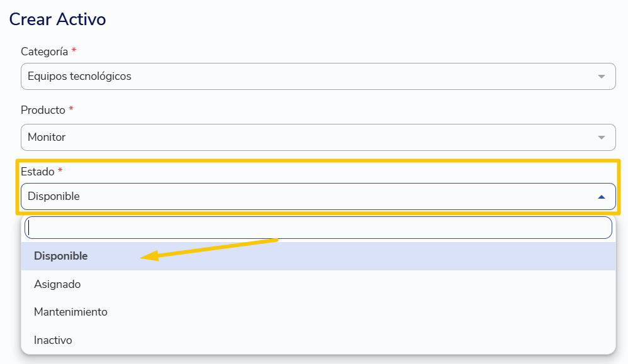The height and width of the screenshot is (364, 628).
Task: Select the highlighted Disponible option
Action: tap(318, 256)
